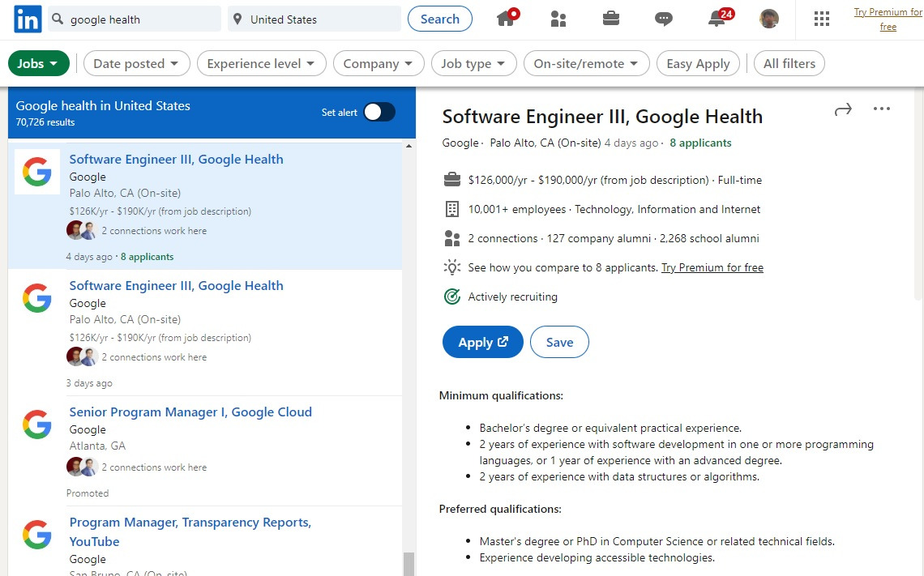Expand the Experience level filter

tap(261, 63)
